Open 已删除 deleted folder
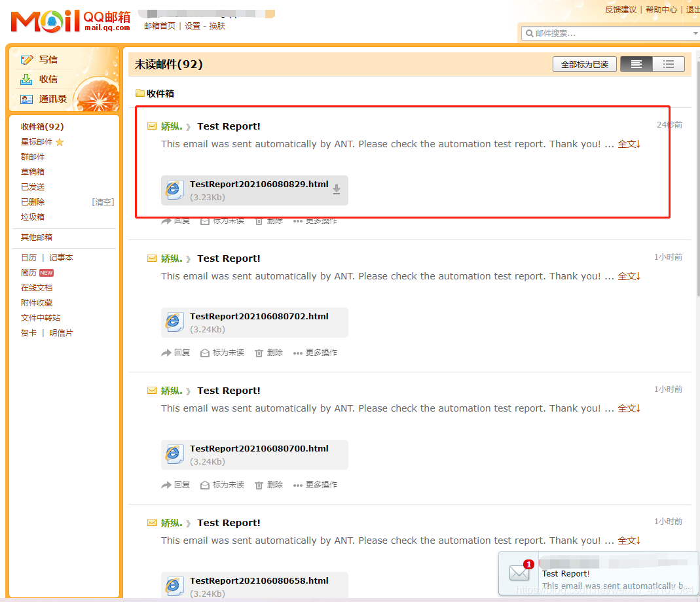This screenshot has height=602, width=700. [33, 202]
